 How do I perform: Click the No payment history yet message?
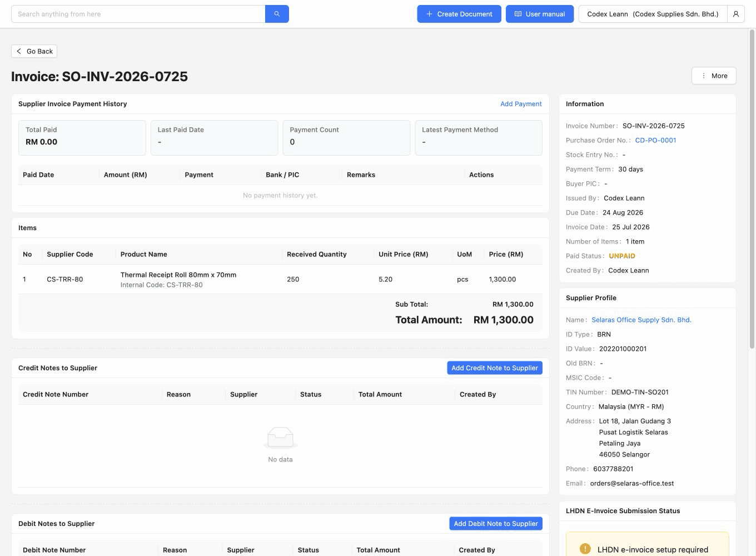(x=280, y=195)
